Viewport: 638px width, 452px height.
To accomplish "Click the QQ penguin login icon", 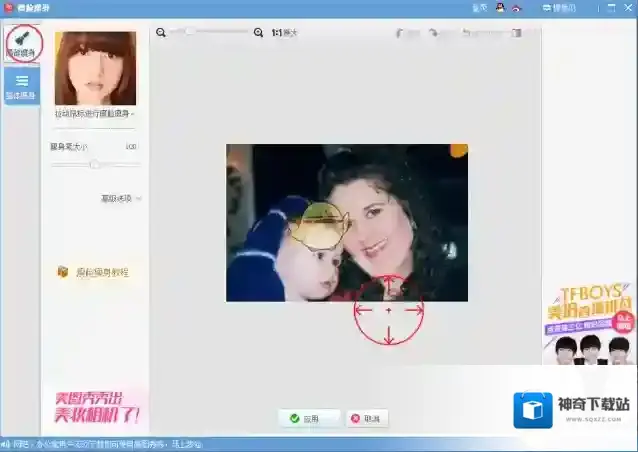I will (501, 7).
